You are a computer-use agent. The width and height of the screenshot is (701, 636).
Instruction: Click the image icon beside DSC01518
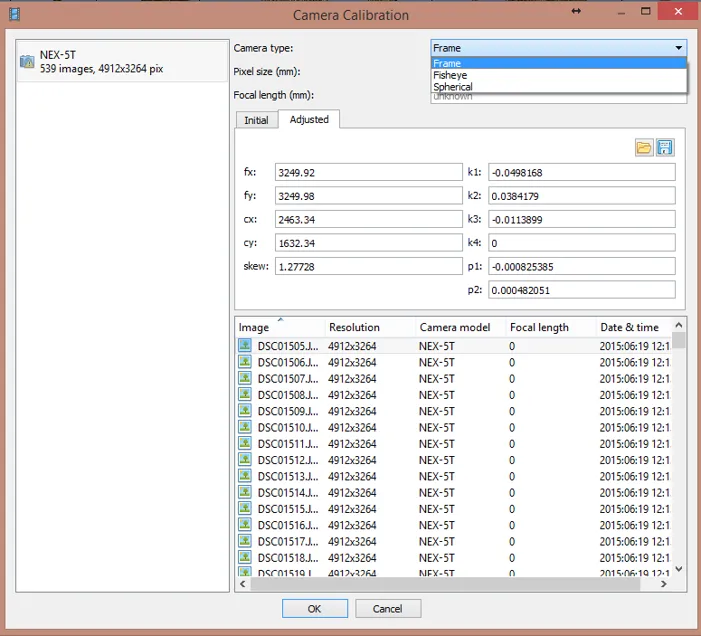245,557
